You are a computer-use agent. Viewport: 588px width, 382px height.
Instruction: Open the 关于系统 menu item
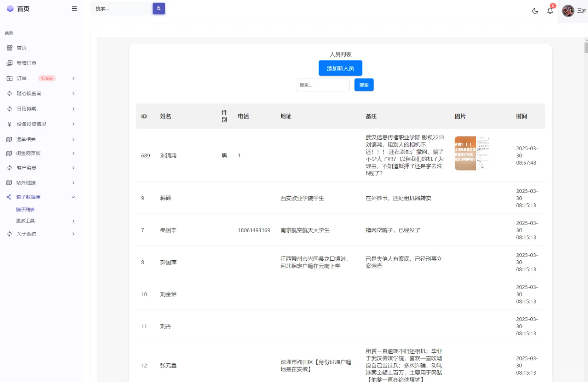(27, 233)
